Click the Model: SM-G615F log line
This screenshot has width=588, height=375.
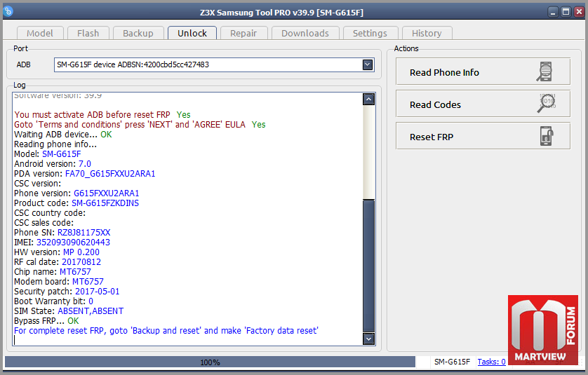[x=48, y=154]
